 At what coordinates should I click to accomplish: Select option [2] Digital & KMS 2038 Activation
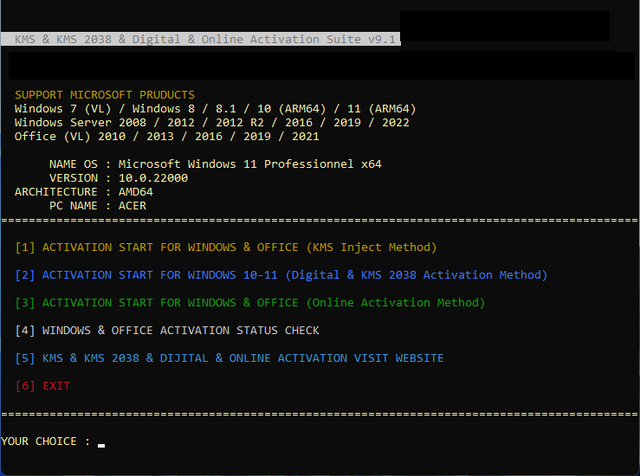(x=281, y=275)
